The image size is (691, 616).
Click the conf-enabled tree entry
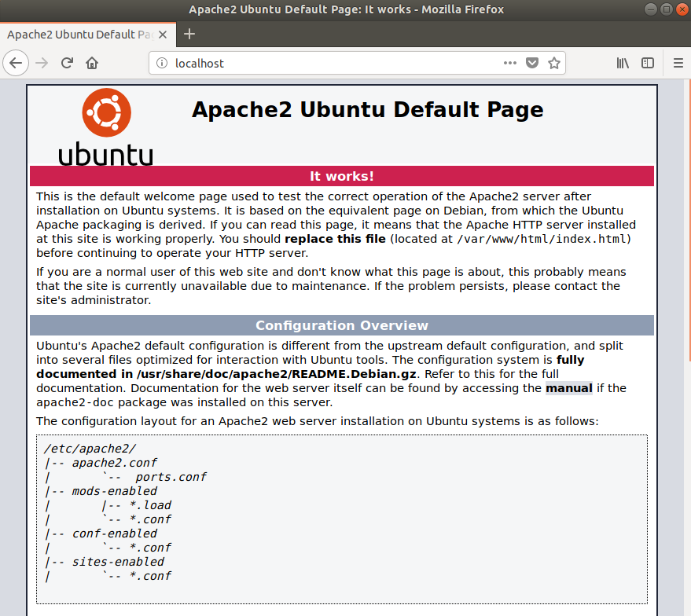[x=115, y=533]
